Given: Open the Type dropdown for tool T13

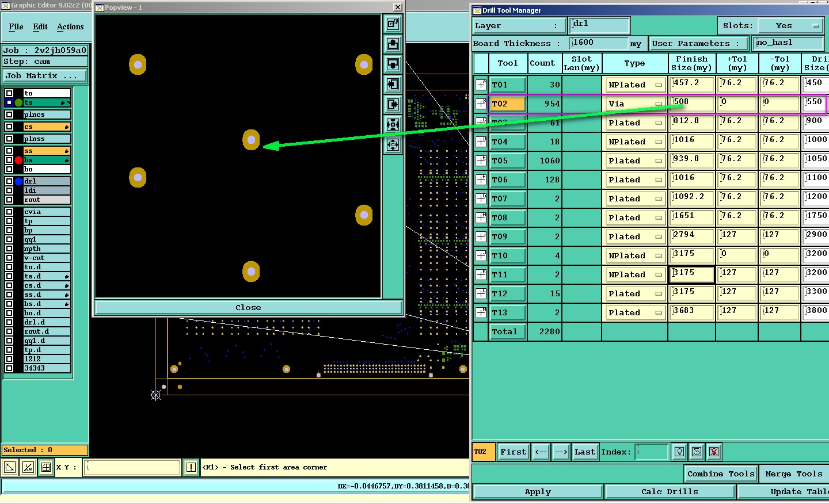Looking at the screenshot, I should pyautogui.click(x=635, y=312).
